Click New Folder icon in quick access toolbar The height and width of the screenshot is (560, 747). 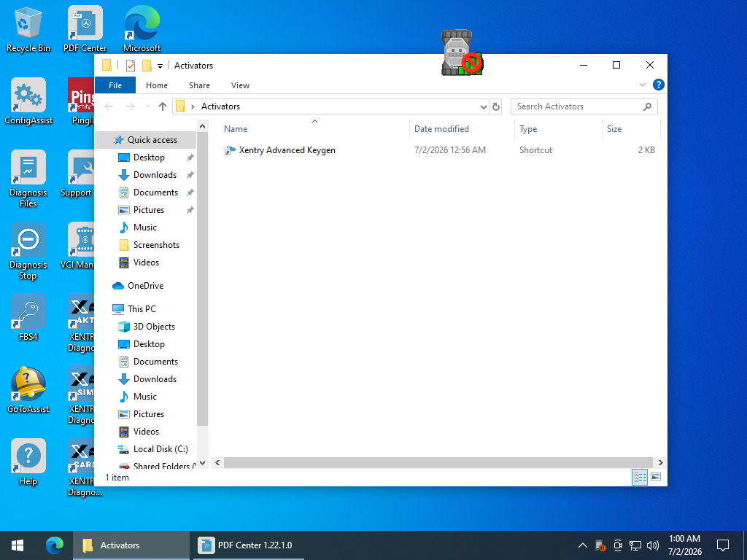pyautogui.click(x=147, y=66)
